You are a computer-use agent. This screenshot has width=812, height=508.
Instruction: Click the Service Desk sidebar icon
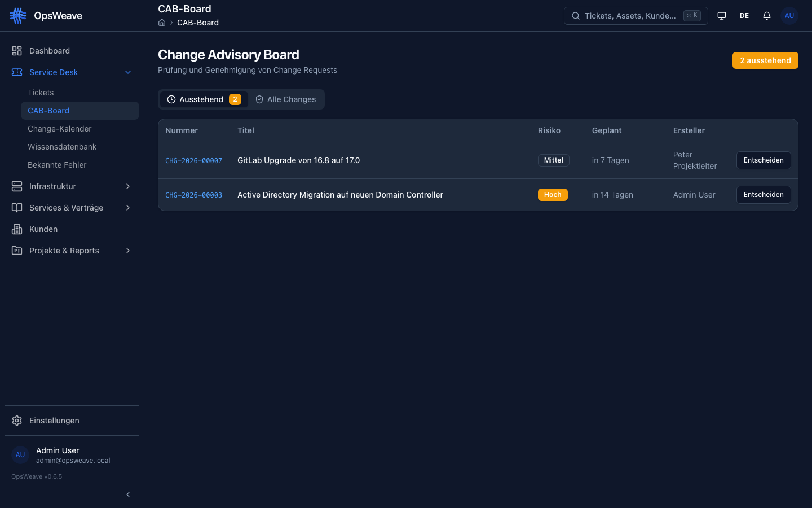pyautogui.click(x=16, y=72)
